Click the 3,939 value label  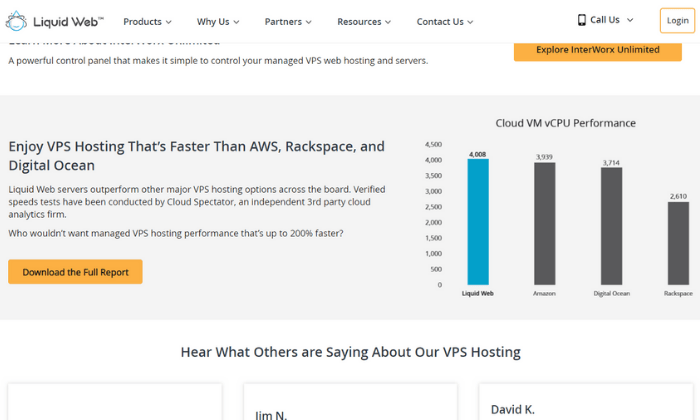tap(544, 157)
